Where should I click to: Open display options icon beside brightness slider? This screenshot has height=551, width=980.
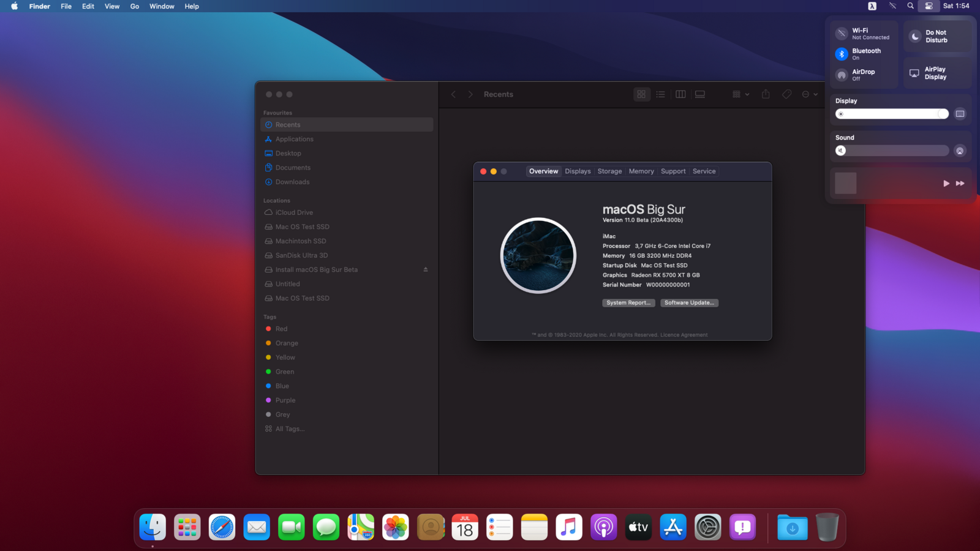click(960, 114)
